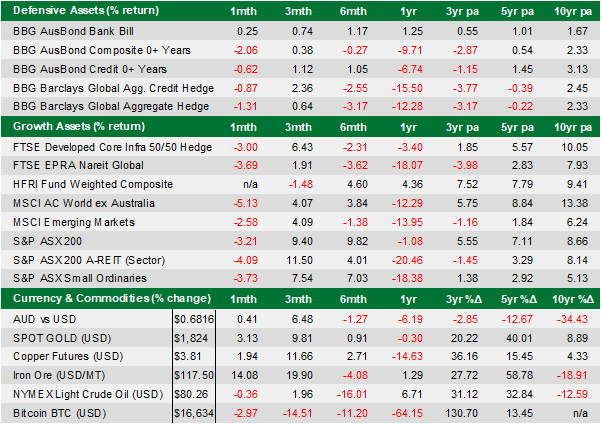Select the BBG AusBond Credit 0+ Years label
Viewport: 602px width, 424px height.
pos(74,70)
